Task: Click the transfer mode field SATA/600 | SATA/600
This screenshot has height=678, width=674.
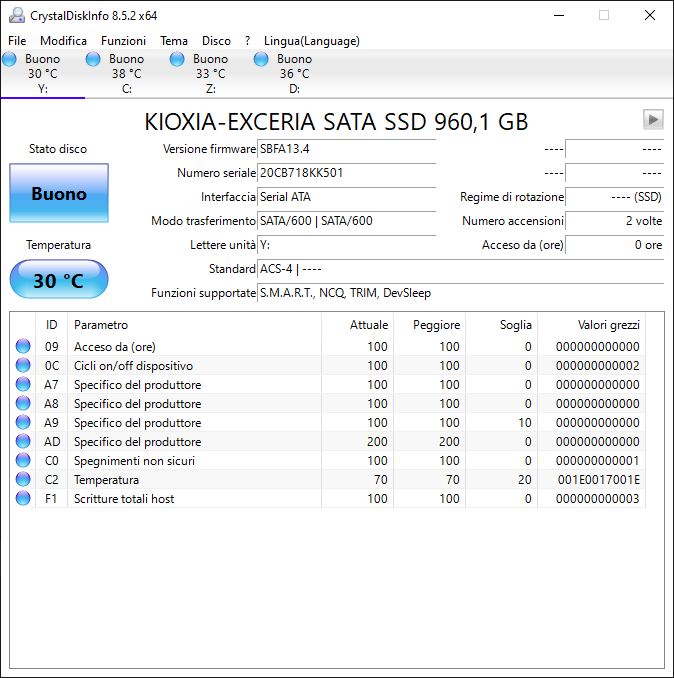Action: 346,221
